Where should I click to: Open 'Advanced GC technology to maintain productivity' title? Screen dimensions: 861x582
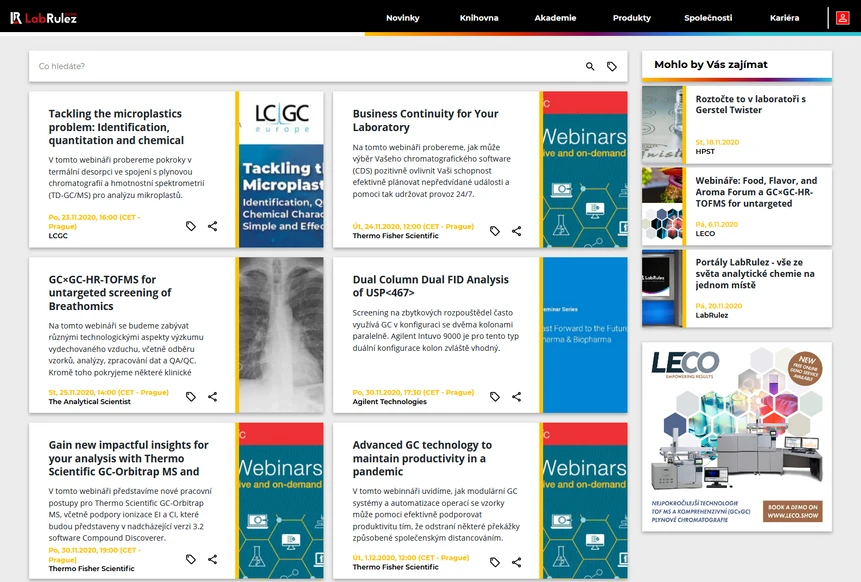422,458
